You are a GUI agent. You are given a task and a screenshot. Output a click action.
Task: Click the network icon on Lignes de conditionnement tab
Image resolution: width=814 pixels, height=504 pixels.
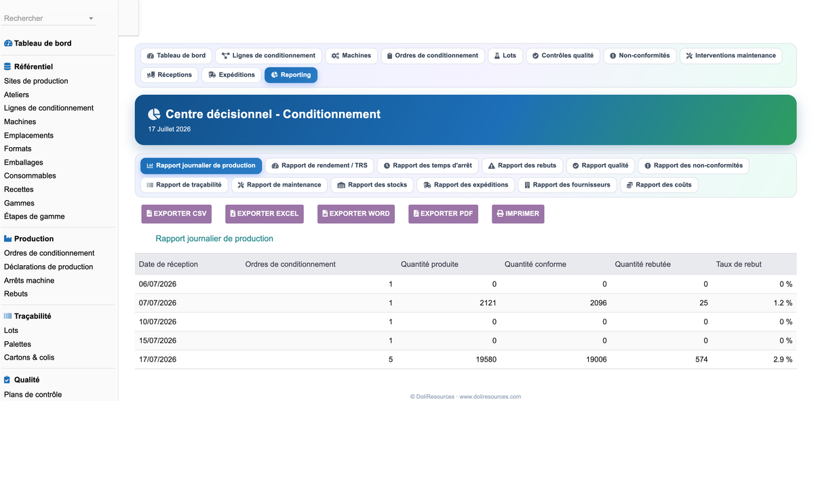pyautogui.click(x=225, y=56)
